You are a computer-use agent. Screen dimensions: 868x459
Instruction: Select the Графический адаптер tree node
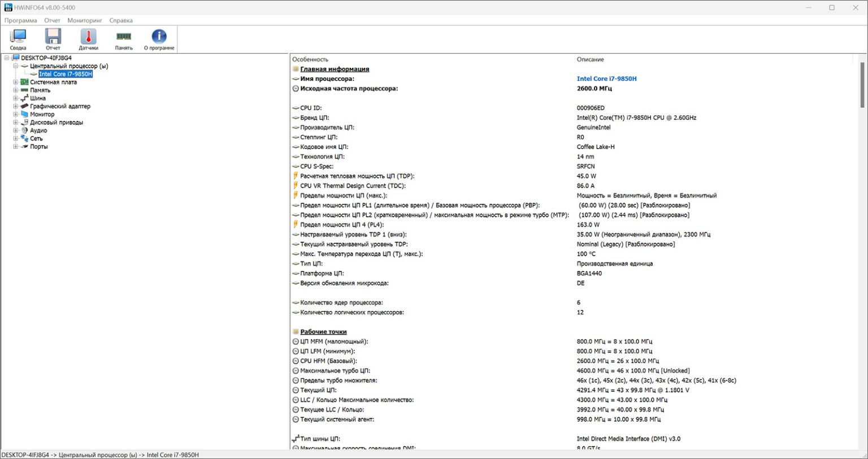60,106
